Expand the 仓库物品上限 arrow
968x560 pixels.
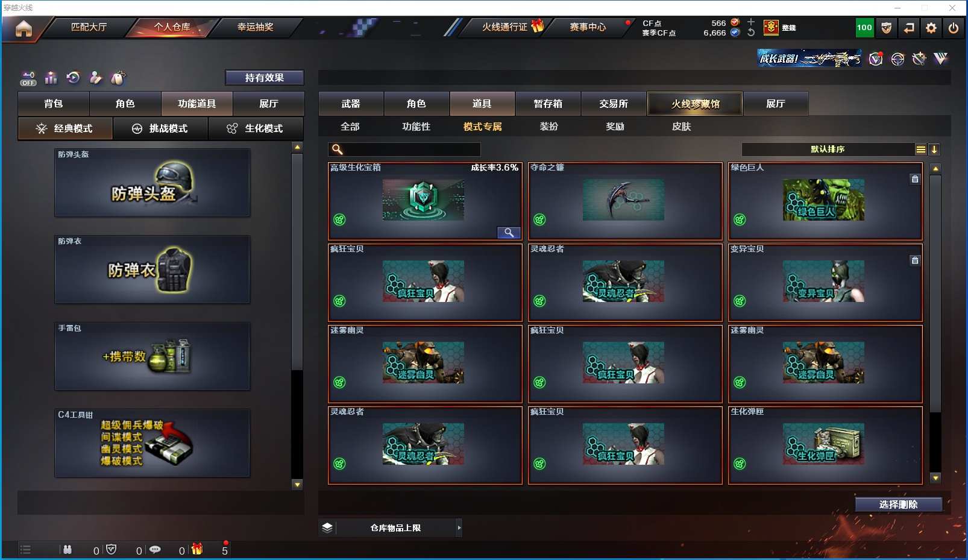[x=459, y=527]
